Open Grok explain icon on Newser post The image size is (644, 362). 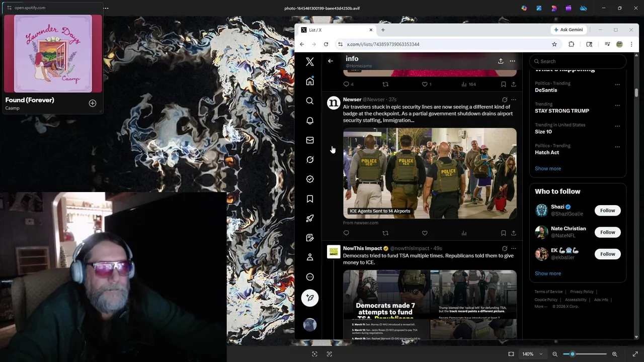tap(505, 100)
